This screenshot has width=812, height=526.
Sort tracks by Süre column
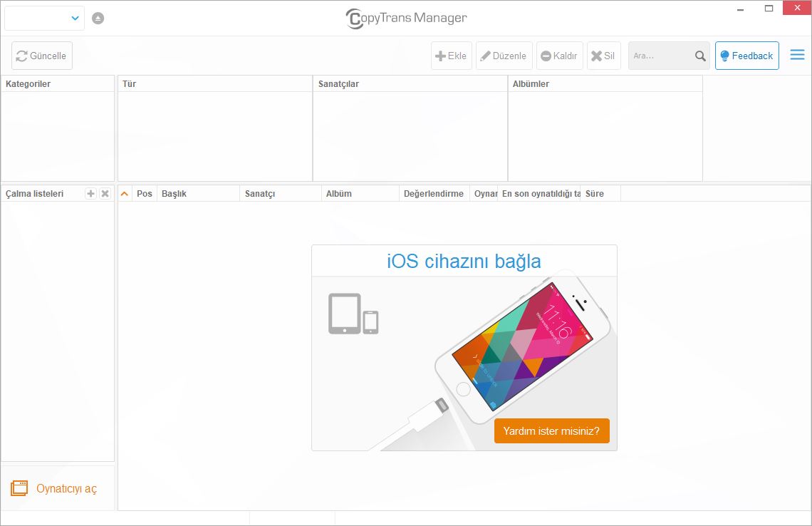(x=600, y=193)
